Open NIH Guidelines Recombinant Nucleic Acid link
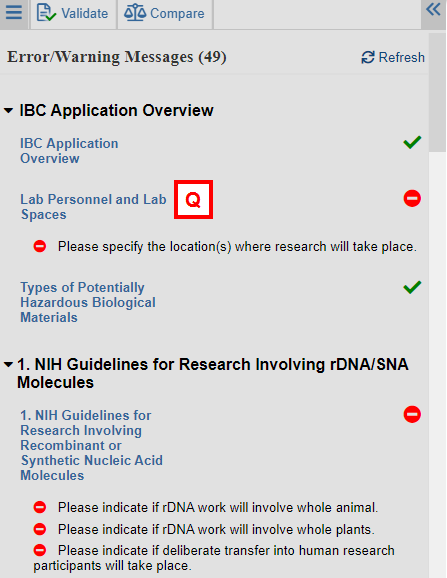Viewport: 447px width, 578px height. [91, 445]
